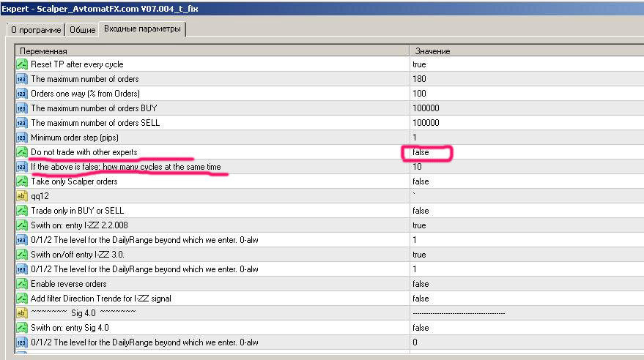Image resolution: width=644 pixels, height=360 pixels.
Task: Click the bool icon beside 'Enable reverse orders'
Action: pyautogui.click(x=21, y=284)
